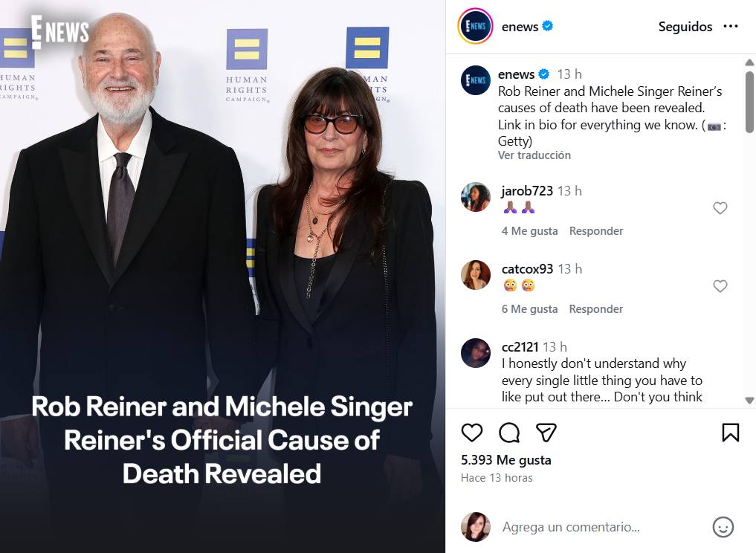Open the emoji picker smiley icon

tap(723, 527)
